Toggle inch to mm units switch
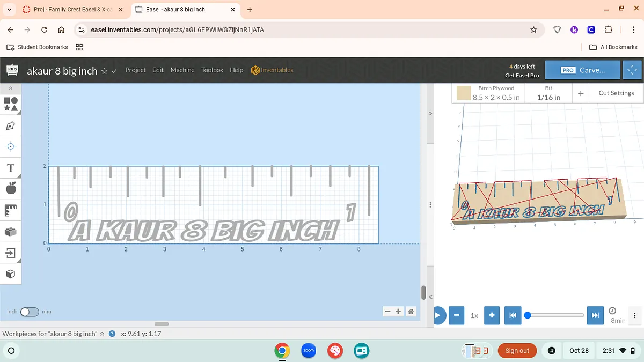 [30, 312]
